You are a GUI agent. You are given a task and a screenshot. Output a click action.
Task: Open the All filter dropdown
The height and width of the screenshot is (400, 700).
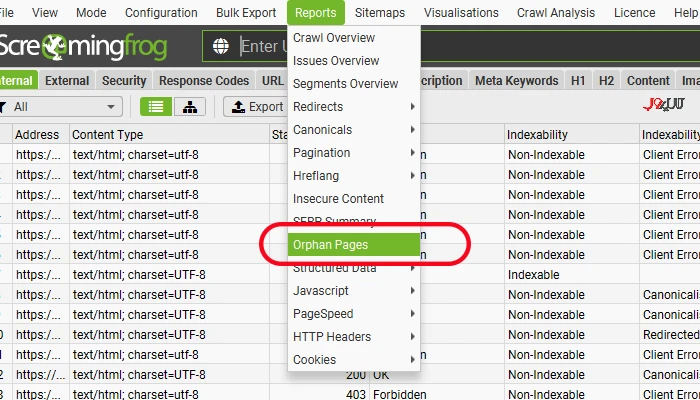tap(60, 107)
